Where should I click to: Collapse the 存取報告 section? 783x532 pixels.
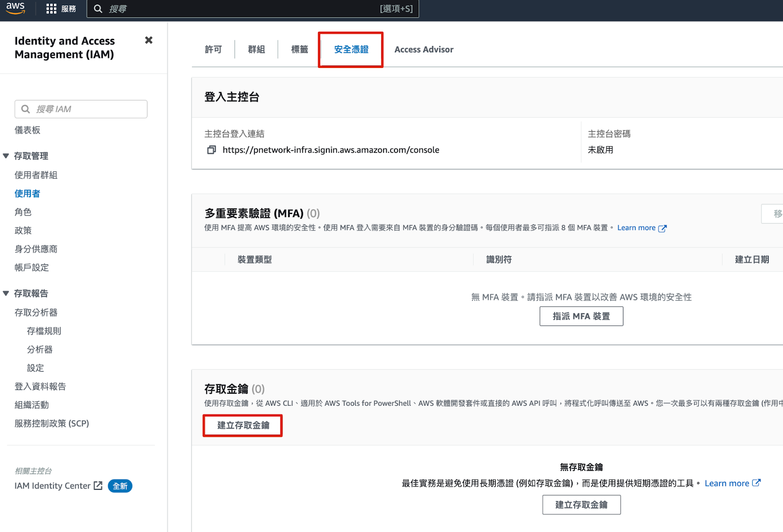(6, 293)
